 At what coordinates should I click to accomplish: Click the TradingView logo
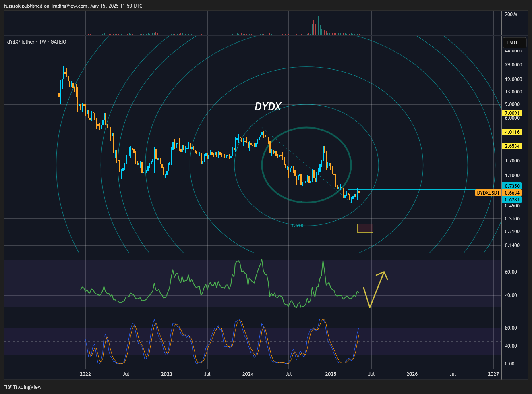[23, 387]
